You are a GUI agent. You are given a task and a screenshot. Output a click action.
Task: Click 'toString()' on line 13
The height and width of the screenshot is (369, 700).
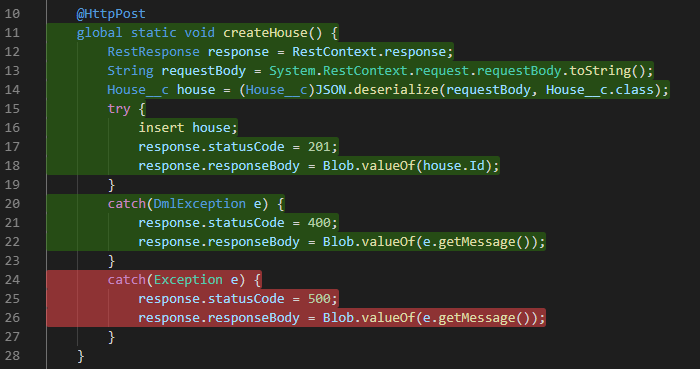click(608, 70)
